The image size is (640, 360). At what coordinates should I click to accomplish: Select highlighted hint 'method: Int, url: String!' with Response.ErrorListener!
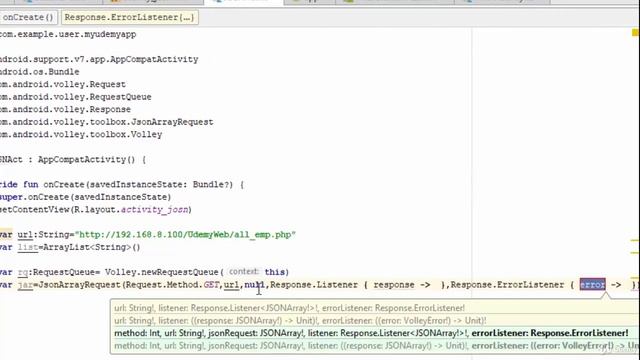pyautogui.click(x=371, y=333)
